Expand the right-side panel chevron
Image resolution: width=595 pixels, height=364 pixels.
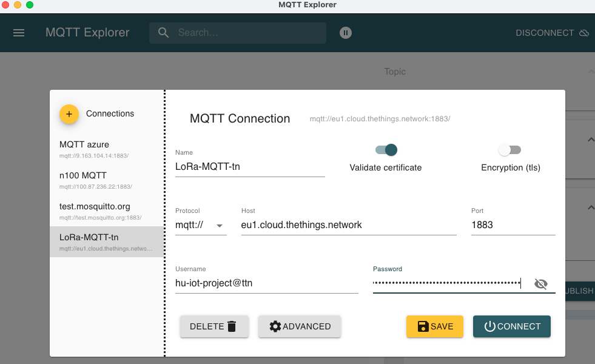coord(591,140)
